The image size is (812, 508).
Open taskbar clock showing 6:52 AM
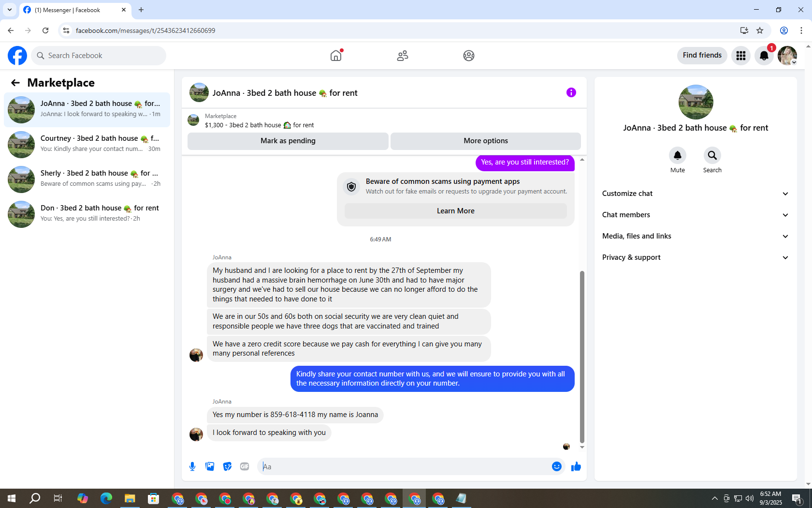pos(770,498)
